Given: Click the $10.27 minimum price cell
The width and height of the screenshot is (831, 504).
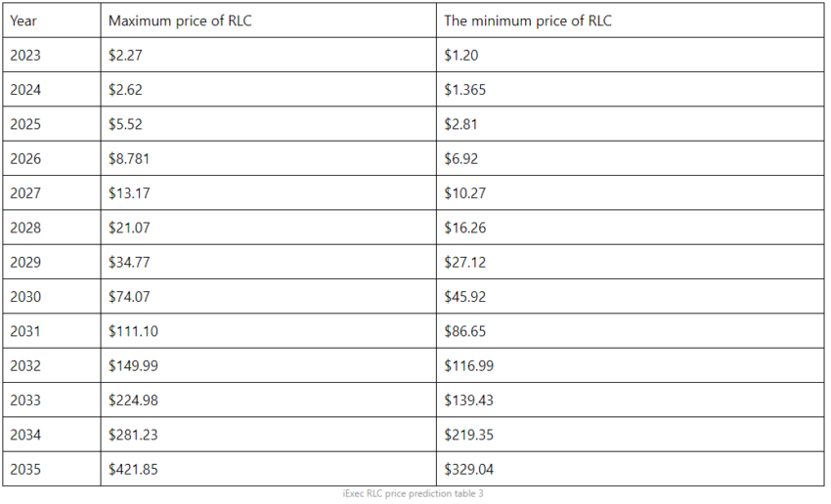Looking at the screenshot, I should click(x=631, y=192).
